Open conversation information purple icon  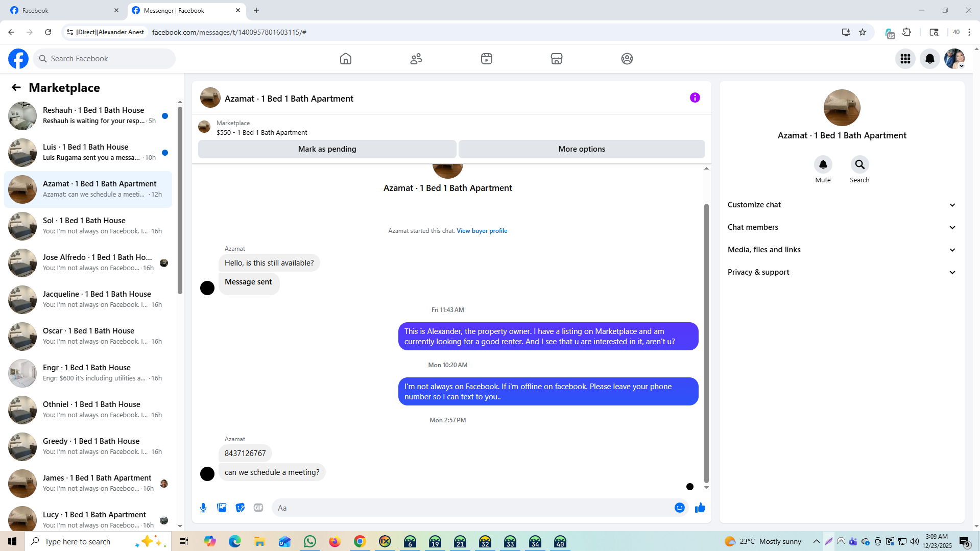pos(695,98)
